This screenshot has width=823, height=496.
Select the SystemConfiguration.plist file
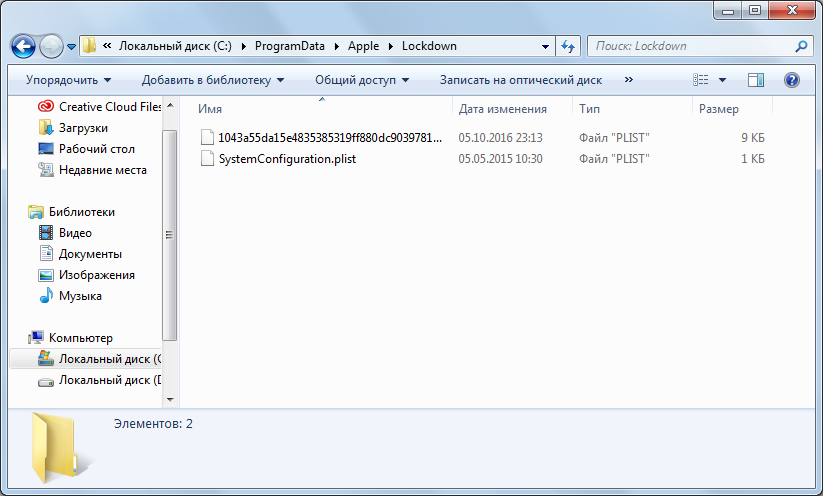(x=287, y=158)
